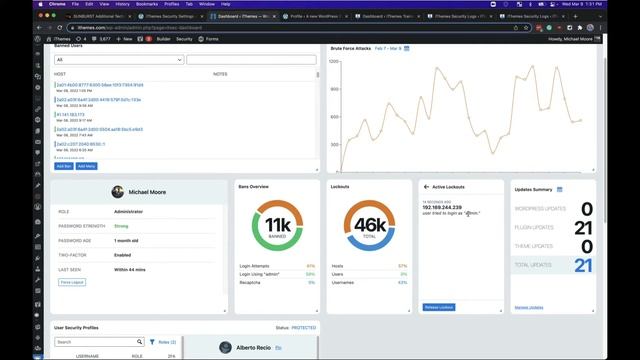Open the Chrome tab search chevron
Viewport: 640px width, 360px height.
600,16
